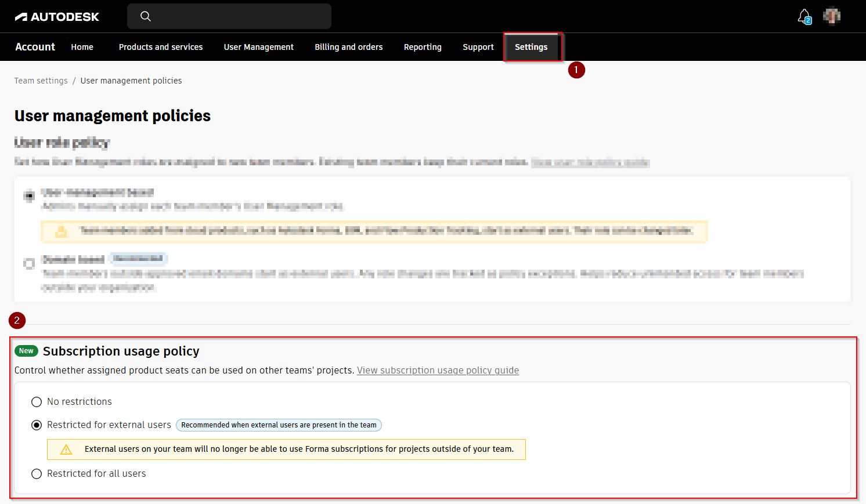The image size is (866, 504).
Task: Open the User Management tab
Action: [259, 47]
